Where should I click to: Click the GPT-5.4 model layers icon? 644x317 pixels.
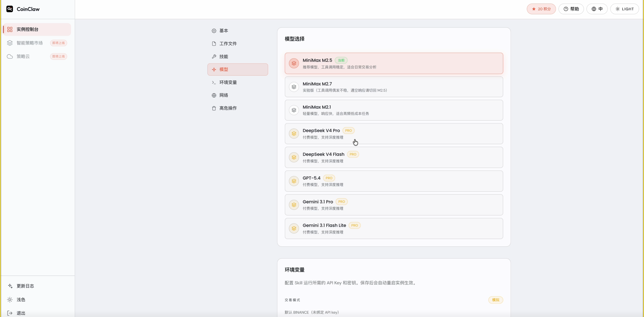click(294, 181)
